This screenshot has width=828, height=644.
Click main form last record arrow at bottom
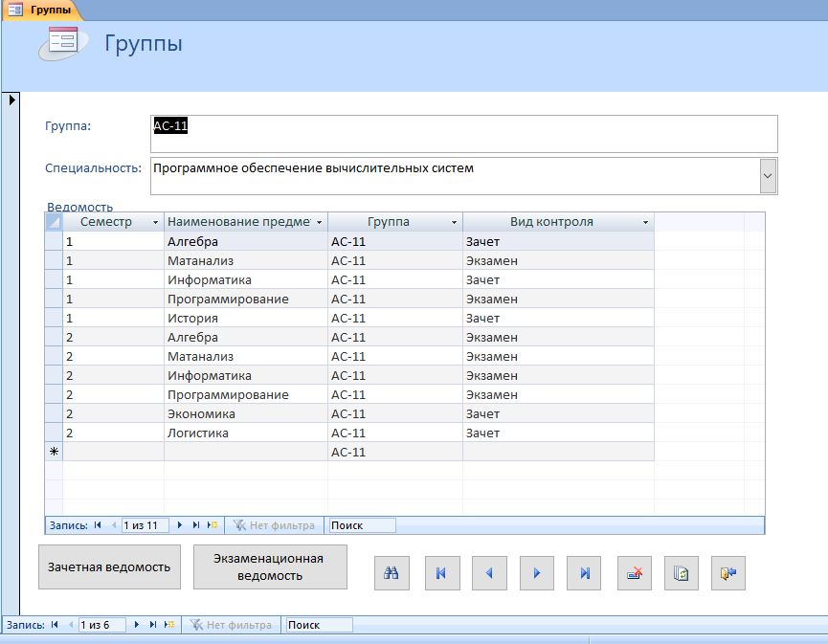pyautogui.click(x=152, y=625)
